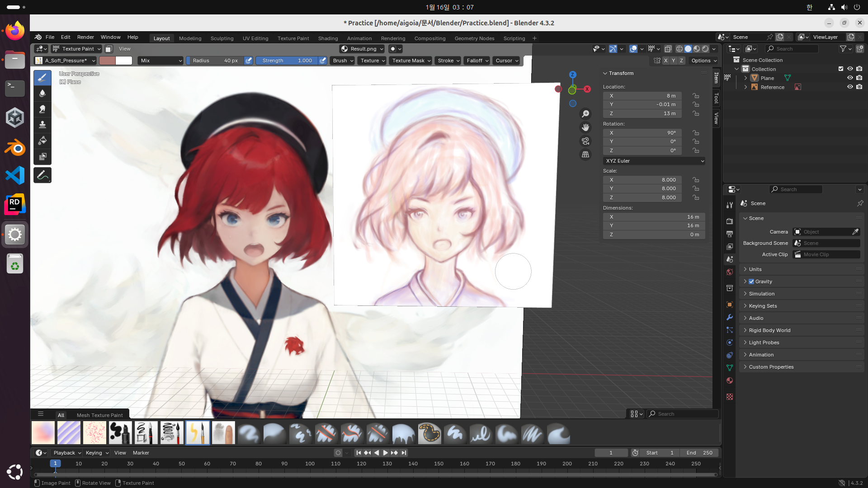Viewport: 868px width, 488px height.
Task: Select the Fill bucket tool
Action: (x=42, y=141)
